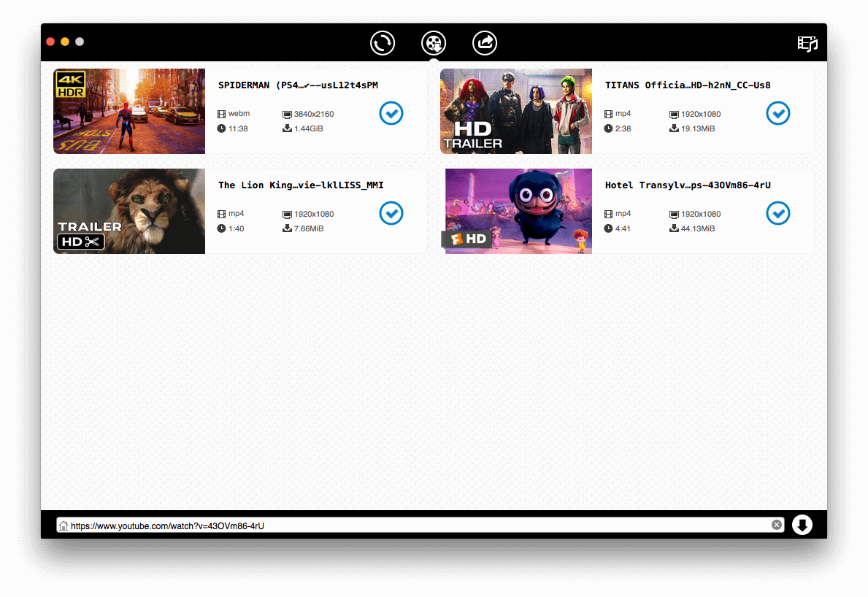This screenshot has width=868, height=597.
Task: Toggle the checkmark for The Lion King video
Action: click(x=391, y=214)
